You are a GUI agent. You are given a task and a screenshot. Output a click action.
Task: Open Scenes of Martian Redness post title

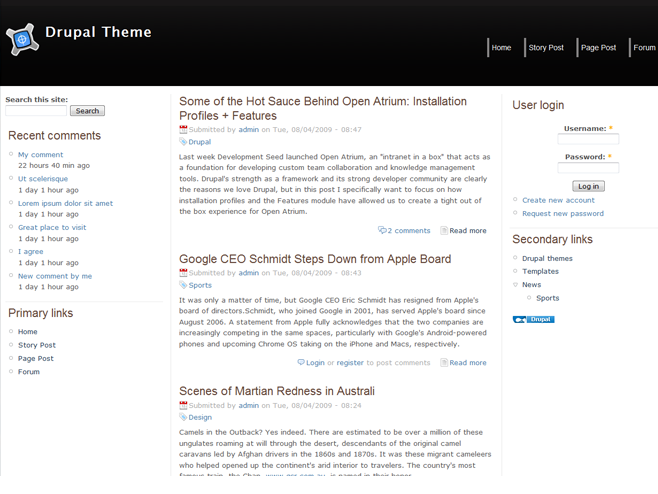(277, 391)
